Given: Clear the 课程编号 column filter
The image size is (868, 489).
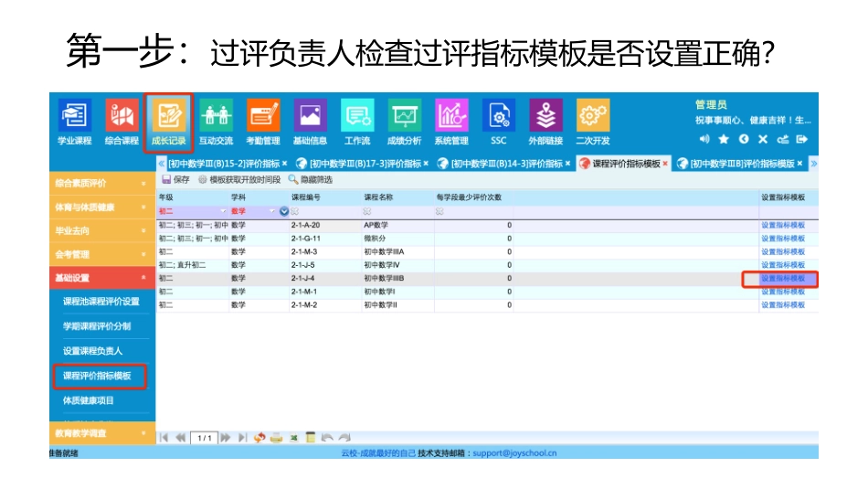Looking at the screenshot, I should (x=295, y=211).
